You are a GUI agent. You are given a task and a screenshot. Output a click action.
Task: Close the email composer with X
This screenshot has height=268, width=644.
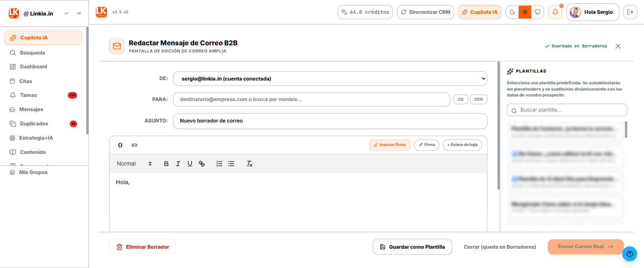(618, 46)
